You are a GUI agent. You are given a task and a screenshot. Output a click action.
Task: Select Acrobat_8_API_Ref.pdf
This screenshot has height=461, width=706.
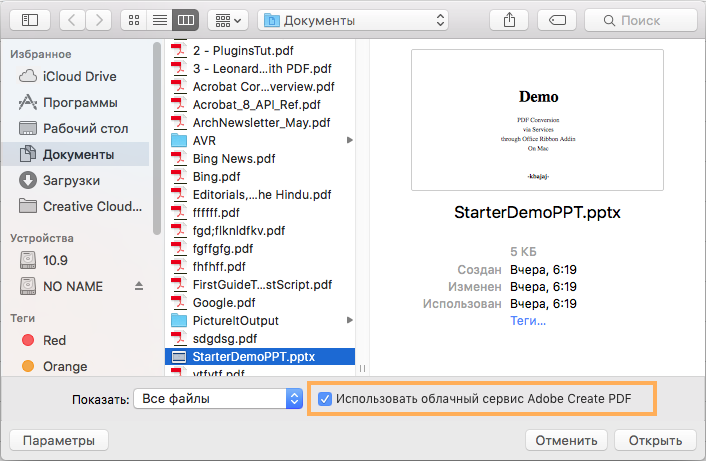point(260,104)
